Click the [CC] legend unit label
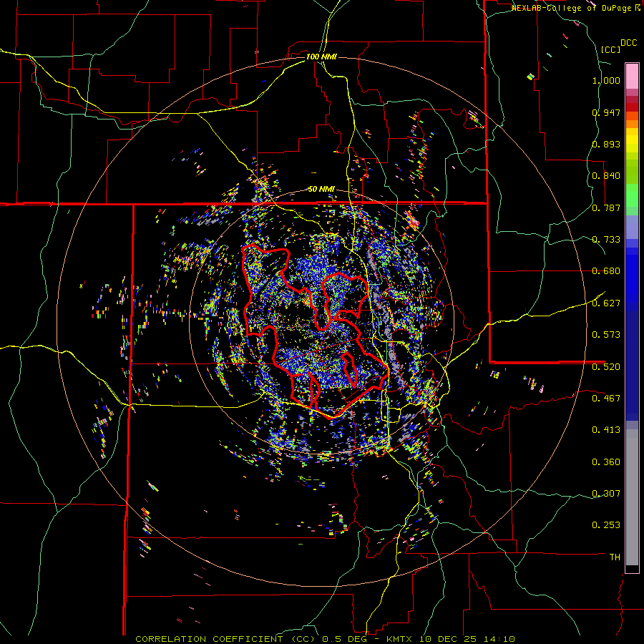 pyautogui.click(x=610, y=49)
